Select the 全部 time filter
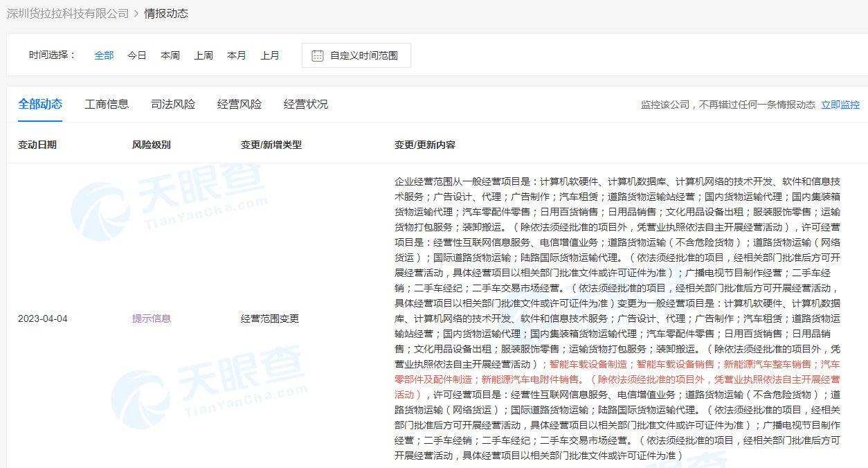 (104, 55)
